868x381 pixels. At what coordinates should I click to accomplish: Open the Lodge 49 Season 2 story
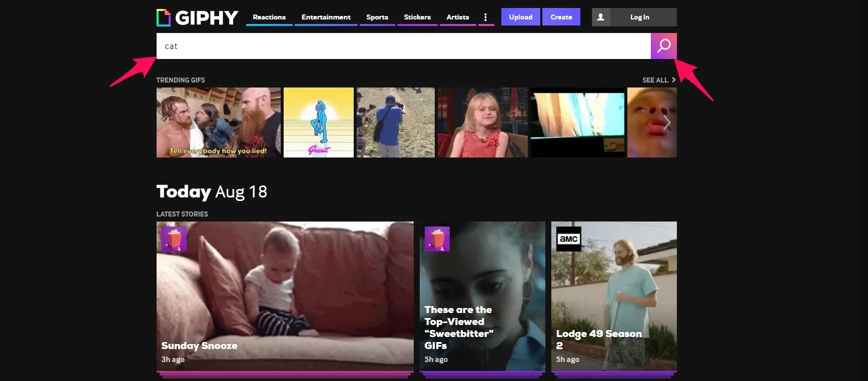[x=614, y=297]
